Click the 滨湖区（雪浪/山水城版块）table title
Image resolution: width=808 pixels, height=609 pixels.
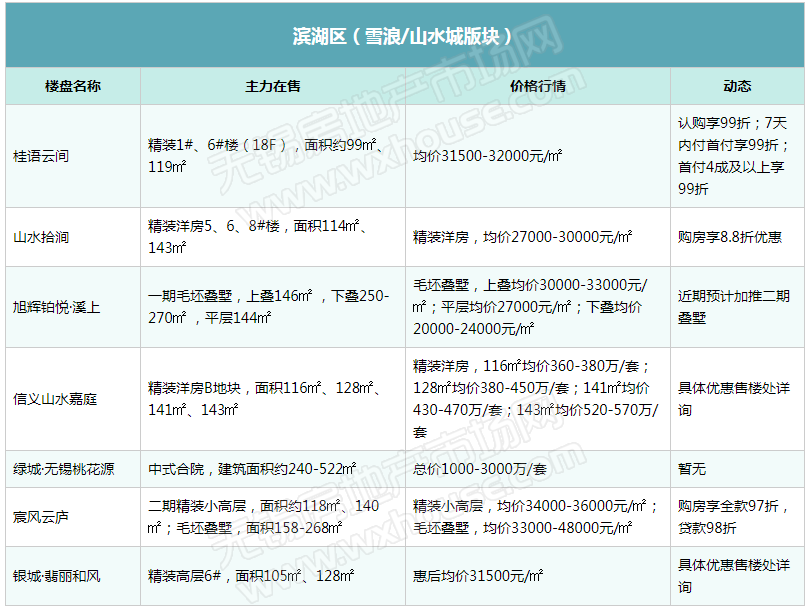pos(403,36)
